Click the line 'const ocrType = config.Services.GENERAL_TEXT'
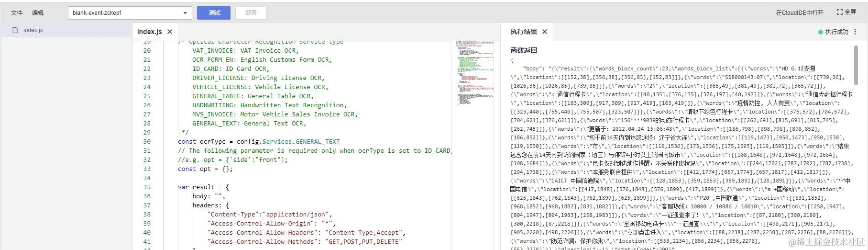The height and width of the screenshot is (250, 868). (259, 142)
